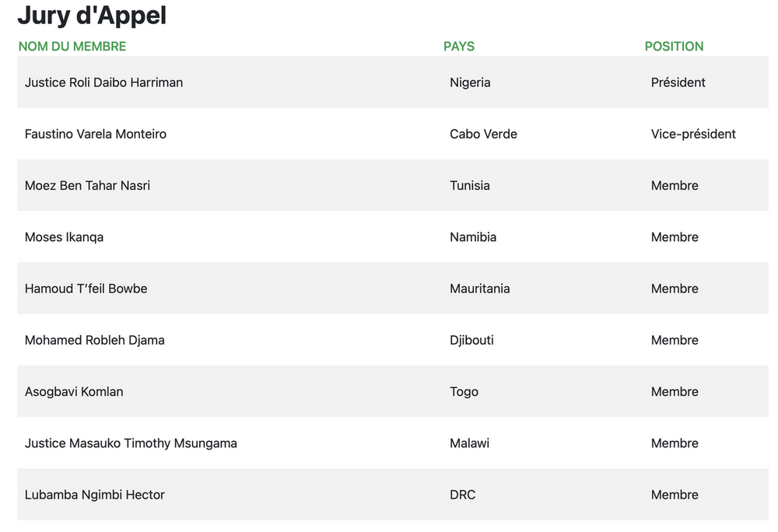Image resolution: width=778 pixels, height=532 pixels.
Task: Select the Moez Ben Tahar Nasri row
Action: 88,185
